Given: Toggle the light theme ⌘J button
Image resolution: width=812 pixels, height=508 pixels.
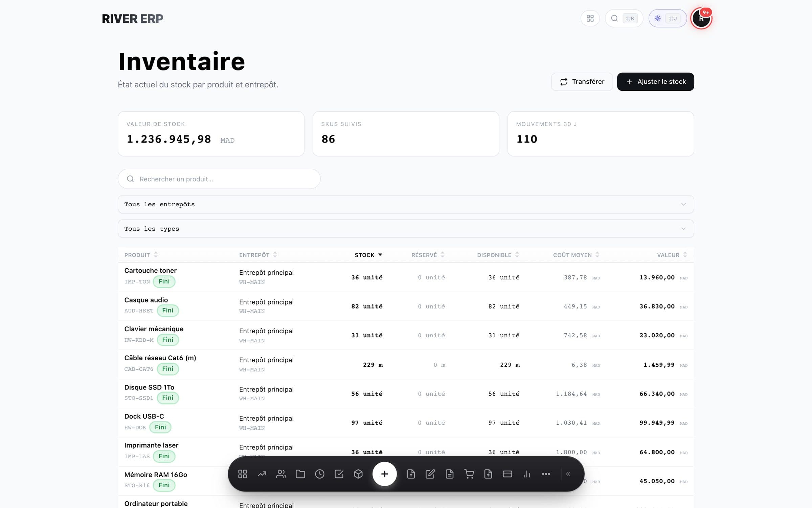Looking at the screenshot, I should (667, 18).
